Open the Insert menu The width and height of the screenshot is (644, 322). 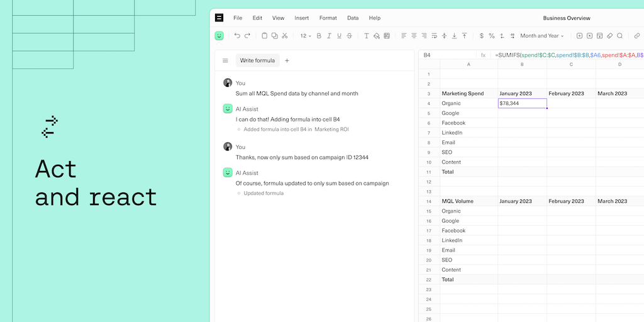(x=301, y=18)
